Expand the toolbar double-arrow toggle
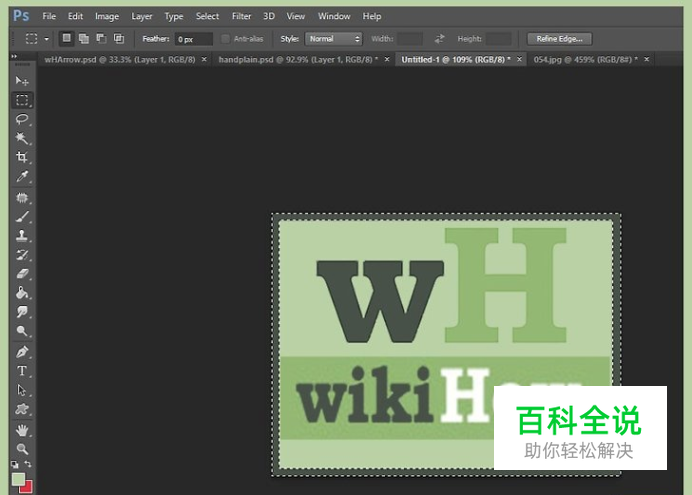The image size is (692, 495). pos(14,56)
